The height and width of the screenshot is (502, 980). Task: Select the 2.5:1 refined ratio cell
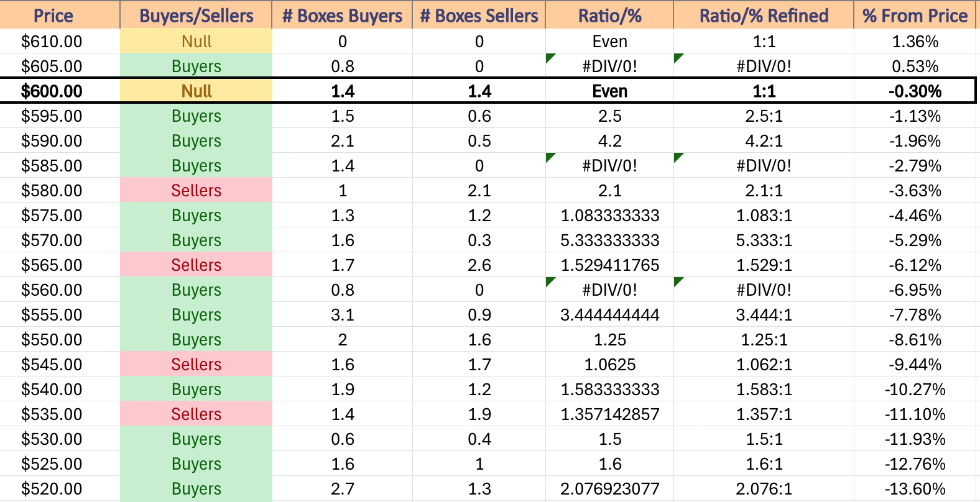pos(764,116)
